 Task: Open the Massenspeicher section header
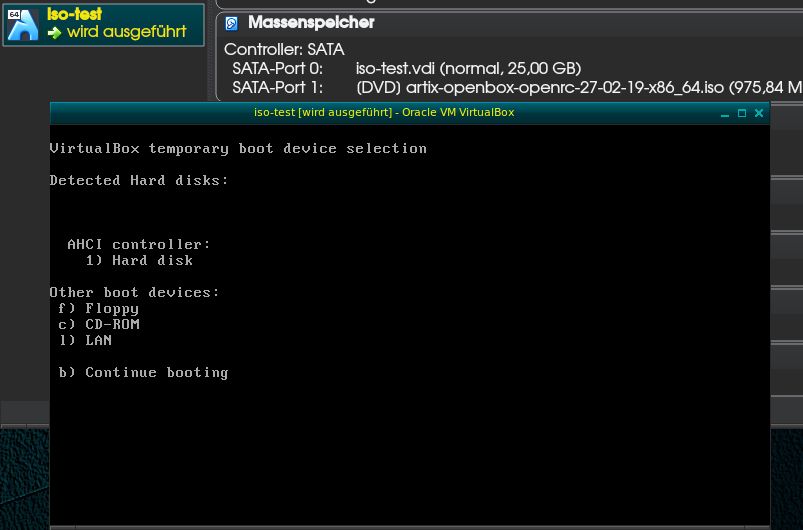311,23
